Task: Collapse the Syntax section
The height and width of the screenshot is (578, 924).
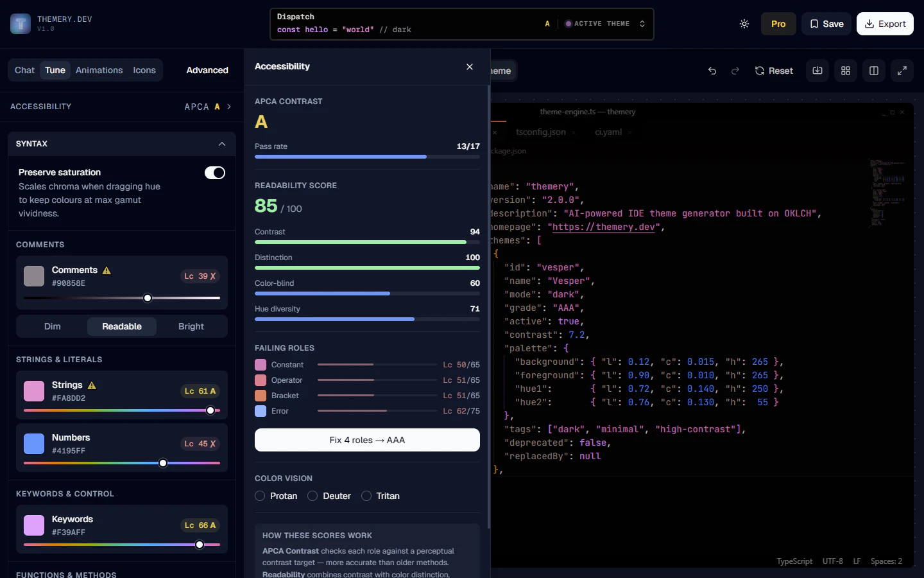Action: pyautogui.click(x=221, y=144)
